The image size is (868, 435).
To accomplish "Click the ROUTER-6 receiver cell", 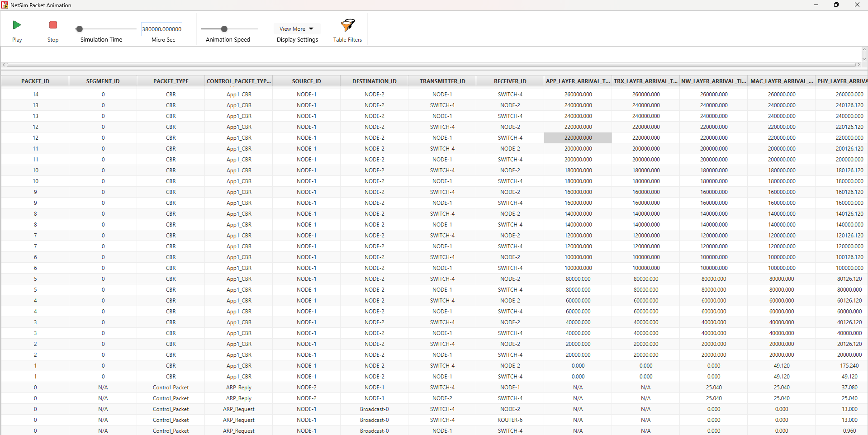I will pos(510,420).
